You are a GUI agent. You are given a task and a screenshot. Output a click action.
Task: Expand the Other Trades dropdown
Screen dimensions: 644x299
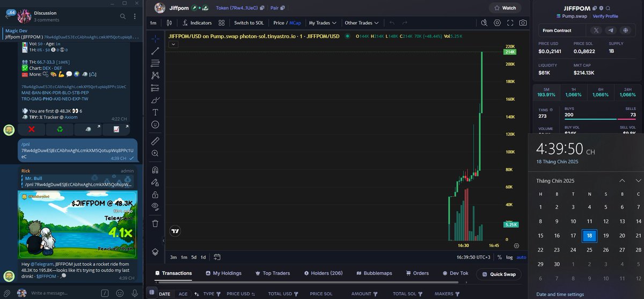click(x=362, y=23)
